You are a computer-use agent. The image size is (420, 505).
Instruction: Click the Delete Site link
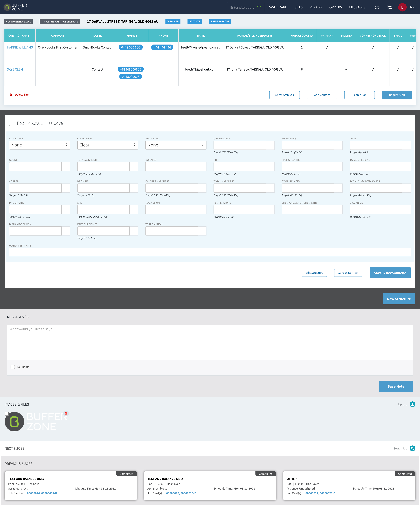(x=22, y=95)
